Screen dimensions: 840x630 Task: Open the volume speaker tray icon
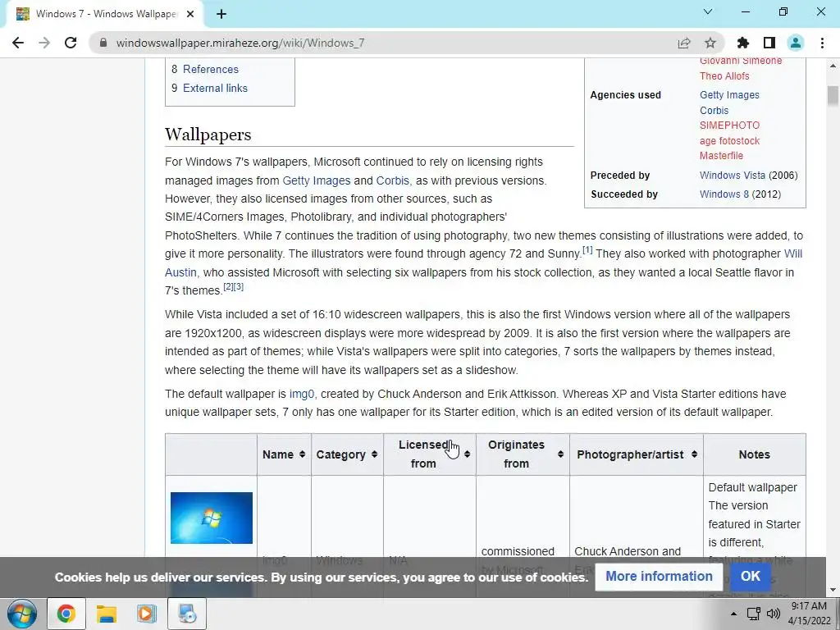[x=773, y=614]
